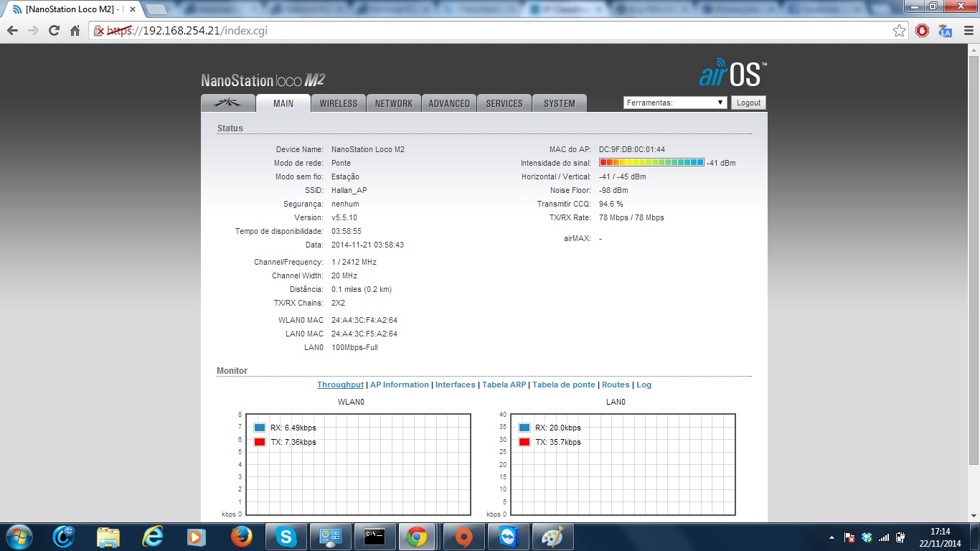Launch Internet Explorer from taskbar
The width and height of the screenshot is (980, 551).
(x=153, y=537)
